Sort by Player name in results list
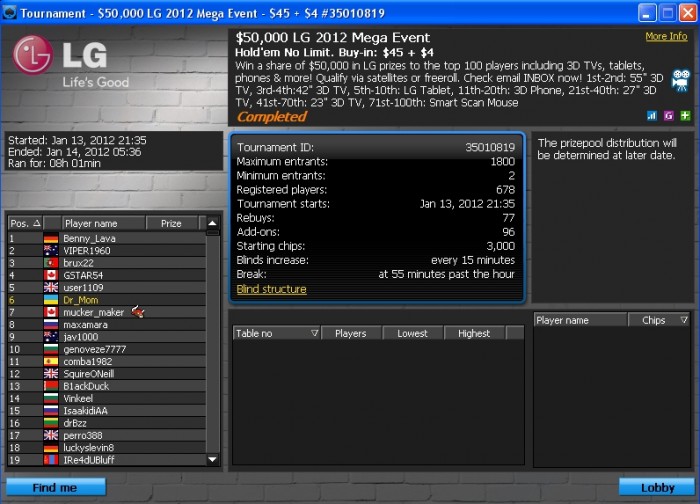Image resolution: width=700 pixels, height=504 pixels. pos(103,223)
